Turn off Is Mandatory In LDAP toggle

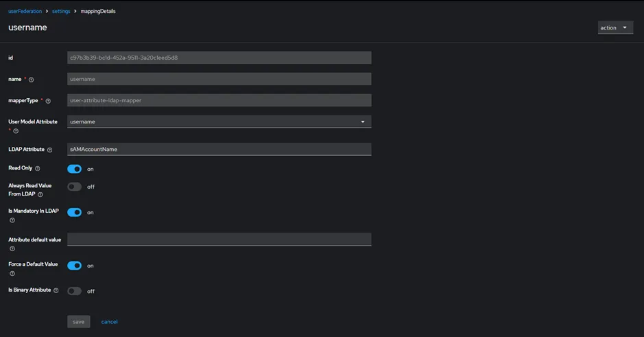(x=74, y=212)
